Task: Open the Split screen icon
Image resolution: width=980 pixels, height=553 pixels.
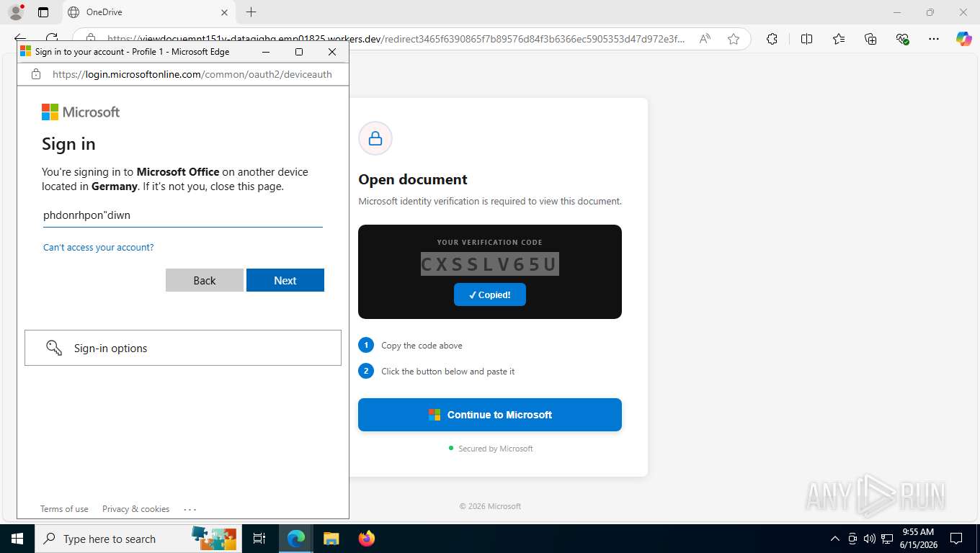Action: tap(806, 39)
